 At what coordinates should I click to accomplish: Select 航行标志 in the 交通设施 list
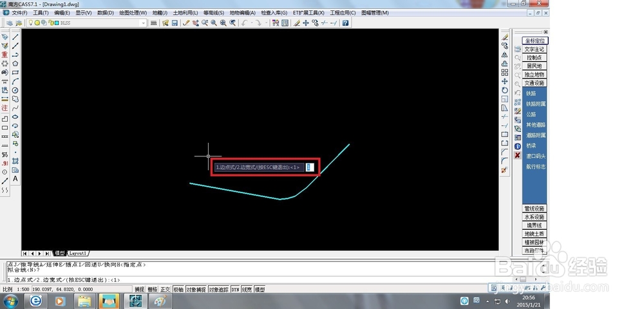click(x=536, y=167)
